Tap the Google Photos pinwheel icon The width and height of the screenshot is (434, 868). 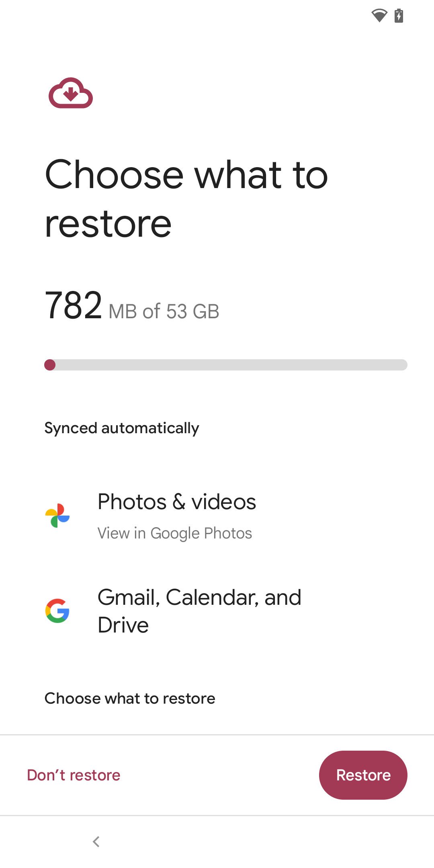tap(57, 515)
